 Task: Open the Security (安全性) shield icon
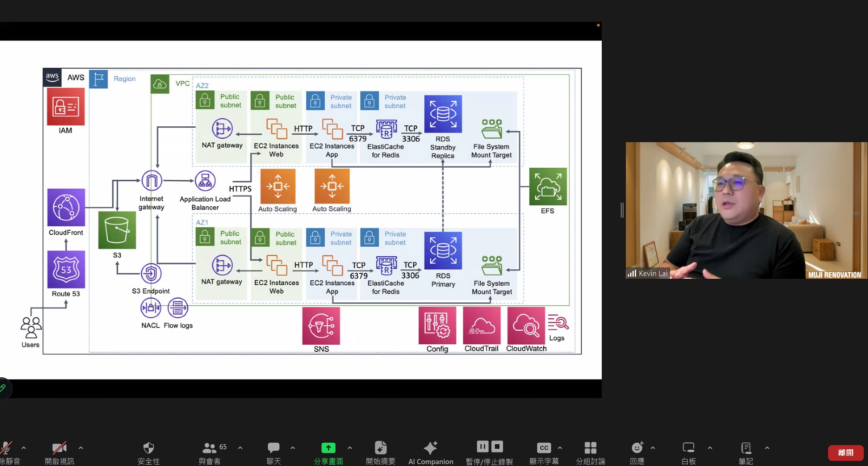[x=149, y=448]
